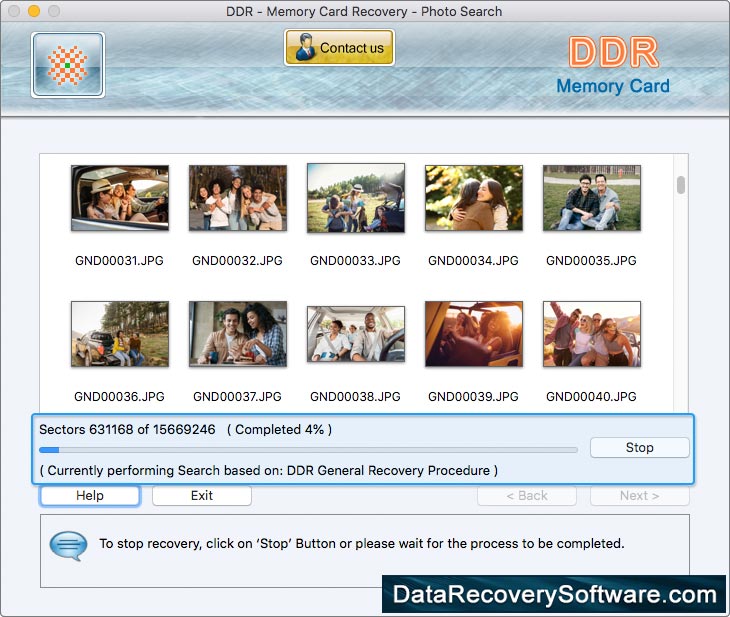This screenshot has height=617, width=730.
Task: Click the speech bubble hint icon
Action: tap(68, 545)
